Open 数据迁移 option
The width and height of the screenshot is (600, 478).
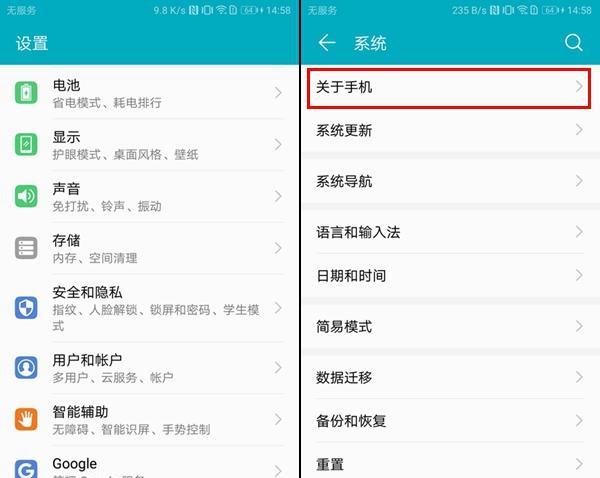coord(450,377)
